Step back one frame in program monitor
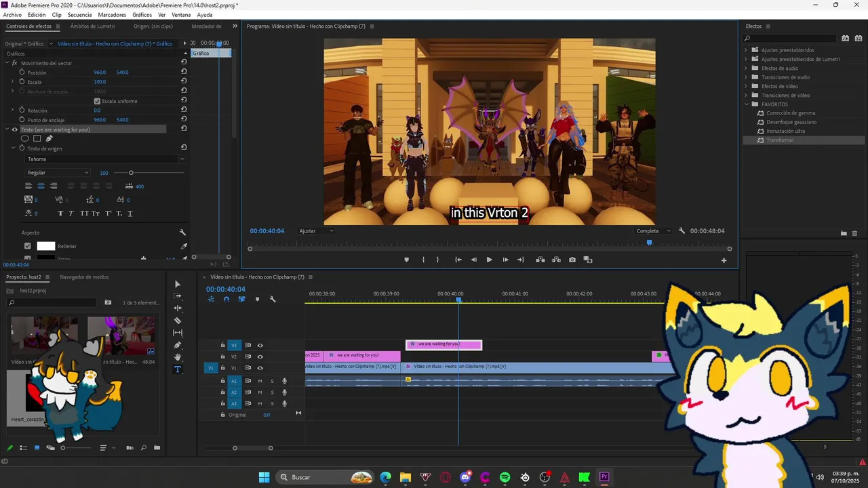Viewport: 868px width, 488px height. click(x=473, y=260)
